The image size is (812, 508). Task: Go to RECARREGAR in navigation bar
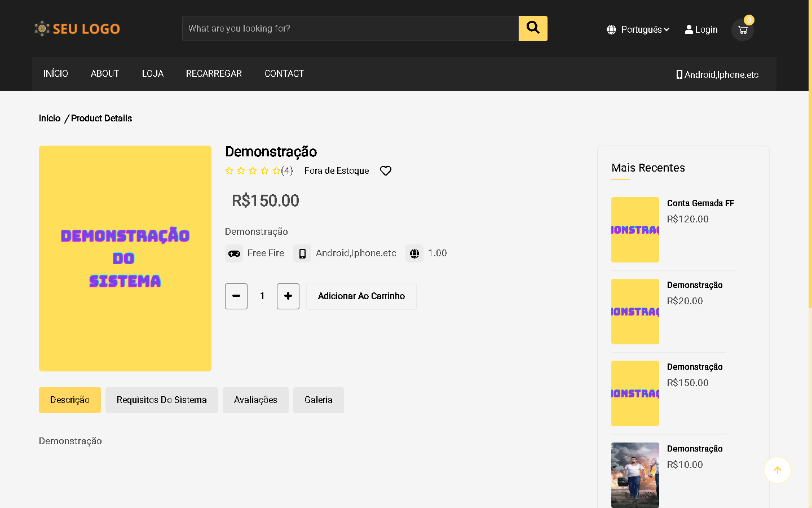[214, 74]
